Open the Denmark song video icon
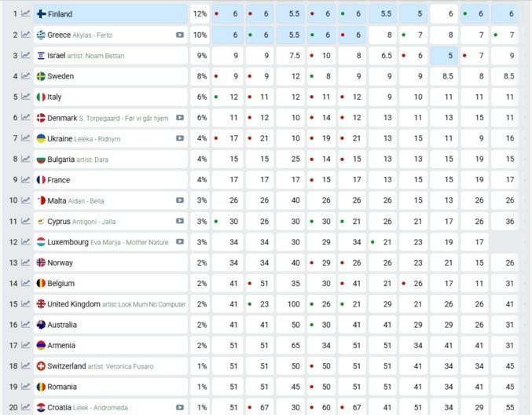 pos(180,118)
